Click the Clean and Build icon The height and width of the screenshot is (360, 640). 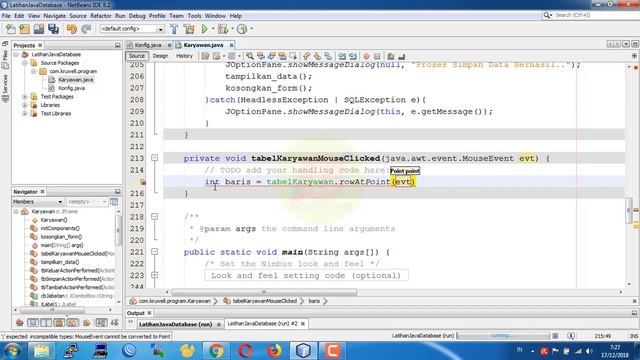[189, 29]
